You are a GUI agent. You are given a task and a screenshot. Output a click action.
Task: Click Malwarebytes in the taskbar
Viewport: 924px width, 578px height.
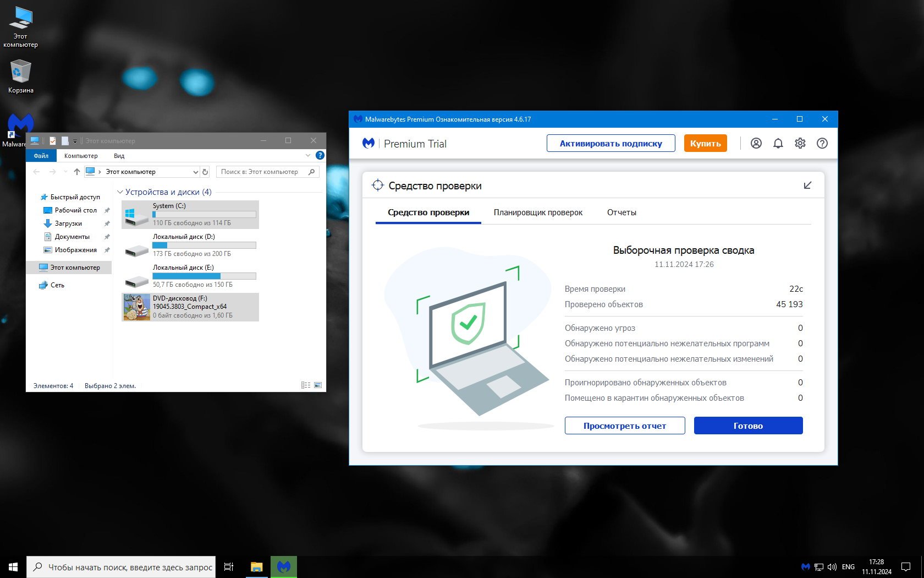[x=284, y=567]
